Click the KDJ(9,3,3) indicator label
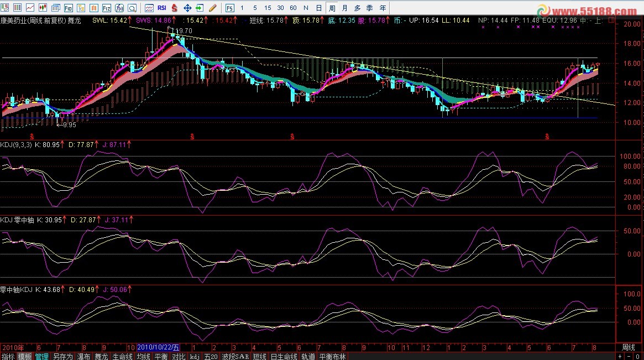644x360 pixels. click(x=16, y=145)
